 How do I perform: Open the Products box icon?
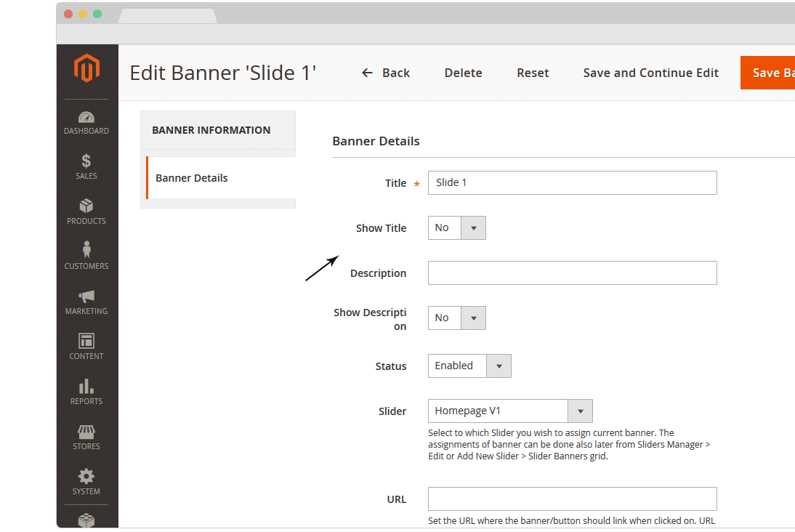pos(86,206)
